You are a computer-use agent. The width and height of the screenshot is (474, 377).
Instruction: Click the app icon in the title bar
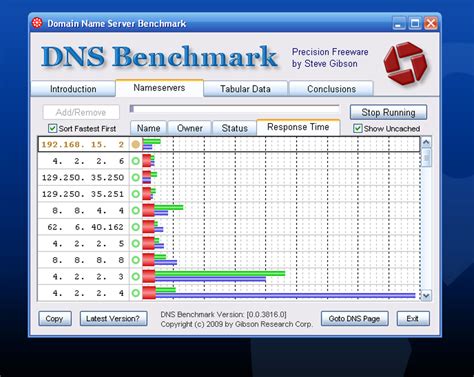pyautogui.click(x=37, y=23)
